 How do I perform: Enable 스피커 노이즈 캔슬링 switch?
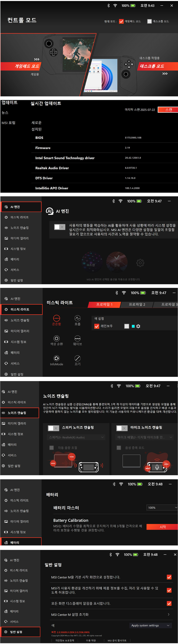(53, 428)
